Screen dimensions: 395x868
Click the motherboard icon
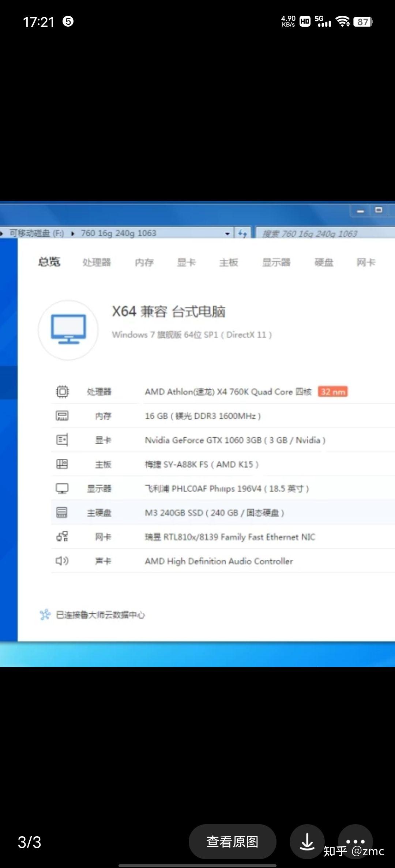coord(62,464)
